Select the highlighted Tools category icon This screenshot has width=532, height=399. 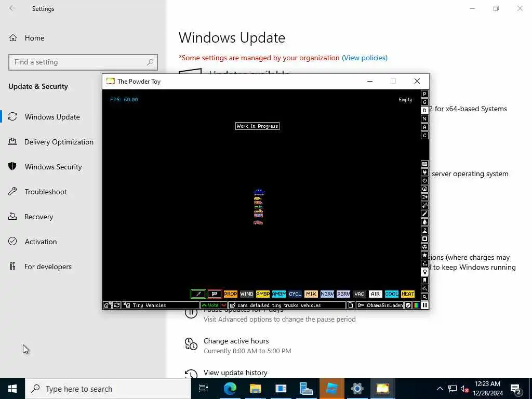point(424,272)
